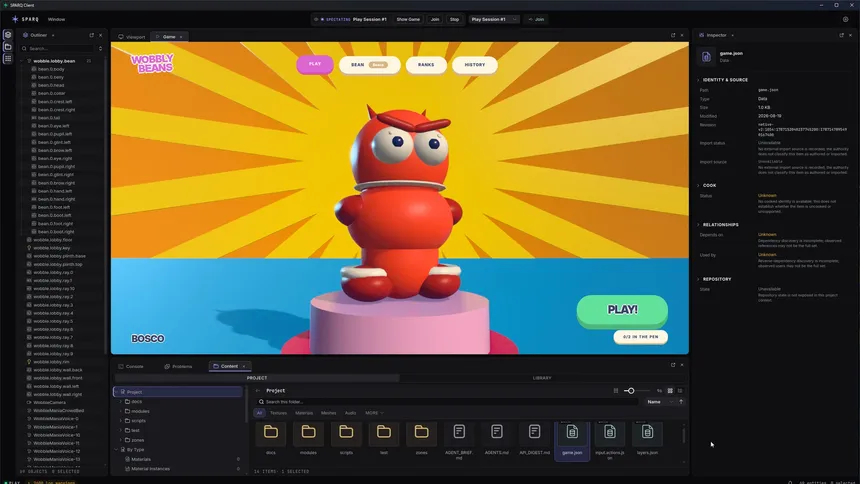Screen dimensions: 860x484
Task: Switch to the Console tab
Action: pyautogui.click(x=131, y=367)
